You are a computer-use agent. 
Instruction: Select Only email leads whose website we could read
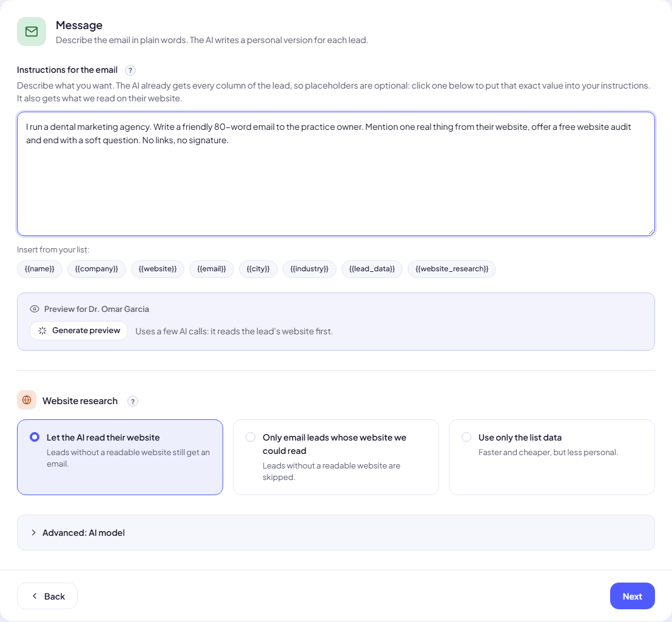(x=336, y=457)
